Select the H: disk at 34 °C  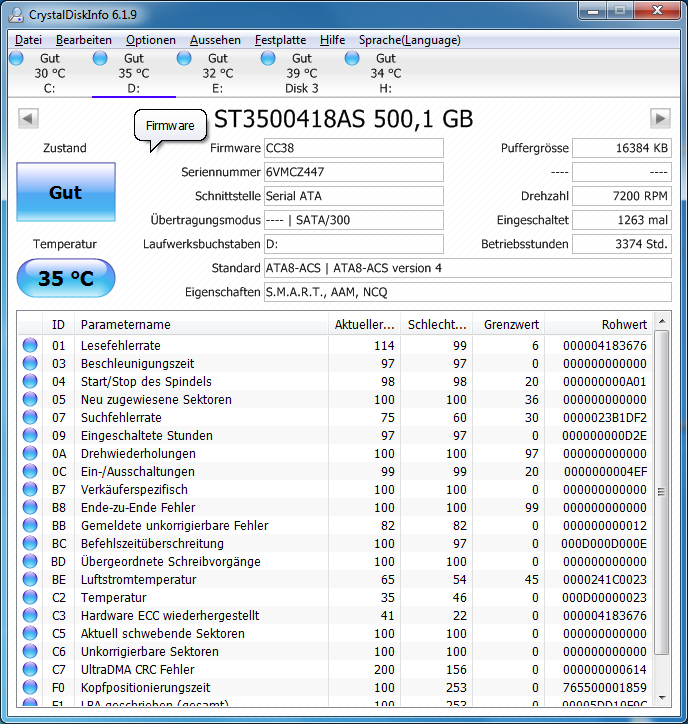pos(386,73)
